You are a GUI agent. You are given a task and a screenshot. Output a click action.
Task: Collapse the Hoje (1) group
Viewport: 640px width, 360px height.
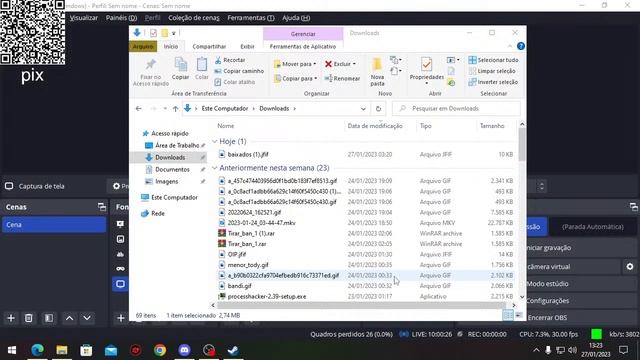(215, 141)
